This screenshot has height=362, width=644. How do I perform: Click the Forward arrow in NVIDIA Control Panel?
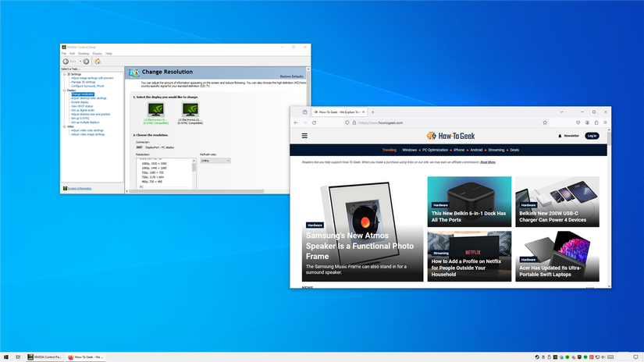[x=86, y=62]
